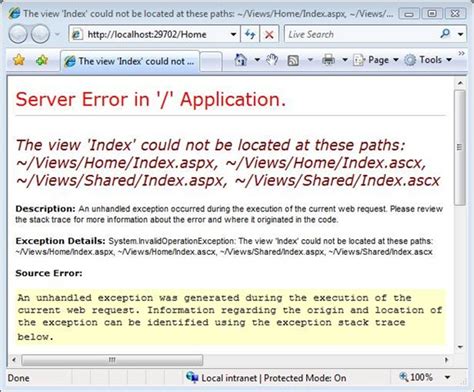This screenshot has width=474, height=392.
Task: Click the 'Done' status bar text
Action: click(x=19, y=378)
